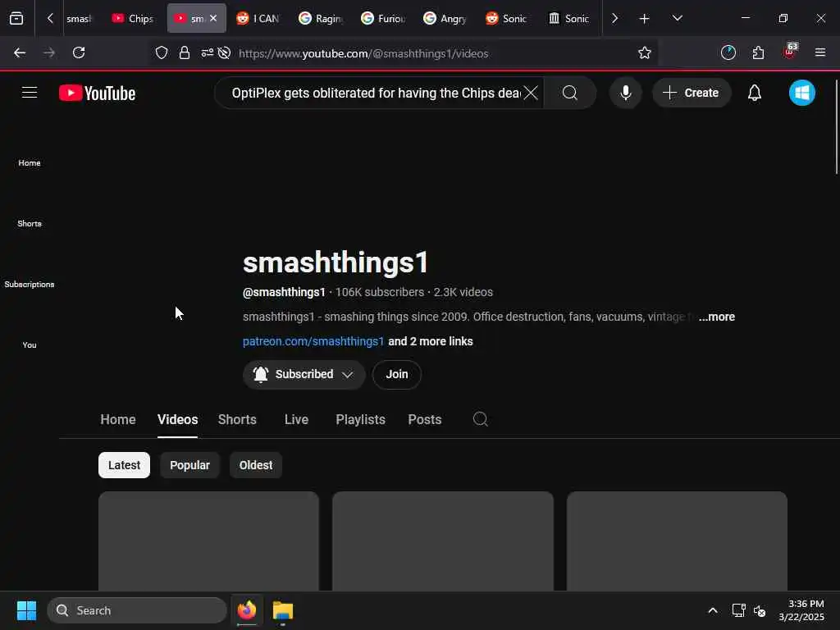Switch to the 'I CAN' Reddit tab
The width and height of the screenshot is (840, 630).
pos(258,18)
